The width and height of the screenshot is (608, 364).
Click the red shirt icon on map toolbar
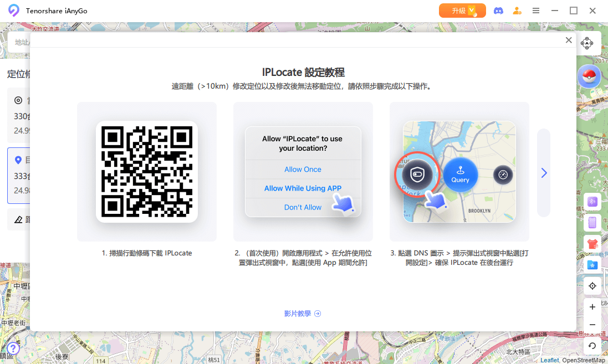tap(592, 244)
